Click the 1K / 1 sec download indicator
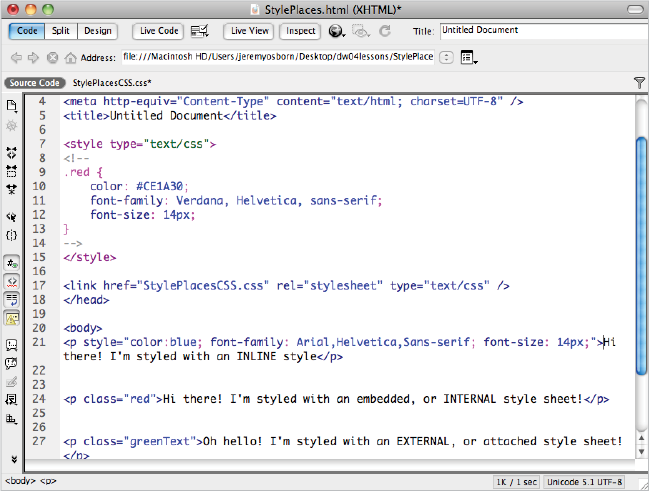 click(x=516, y=482)
